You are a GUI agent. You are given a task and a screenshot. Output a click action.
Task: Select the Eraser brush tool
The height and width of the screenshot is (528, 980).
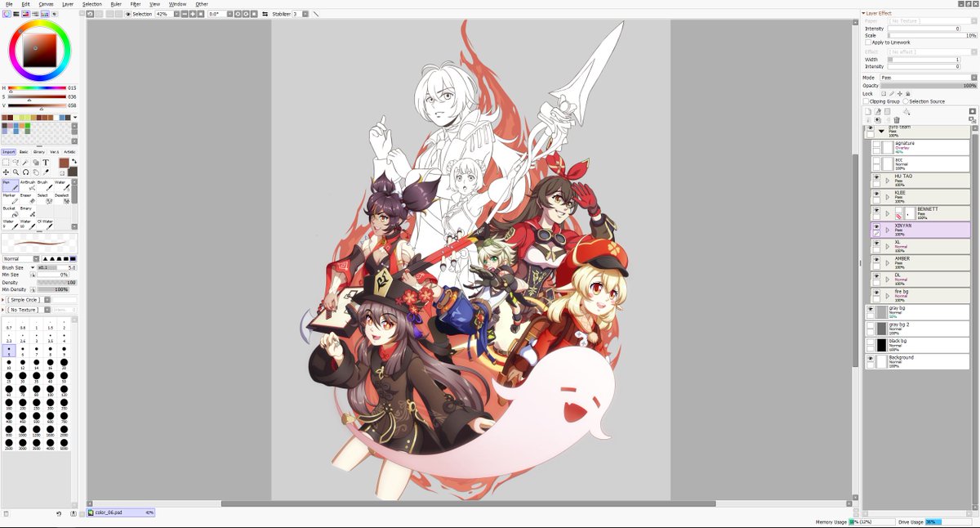click(28, 199)
